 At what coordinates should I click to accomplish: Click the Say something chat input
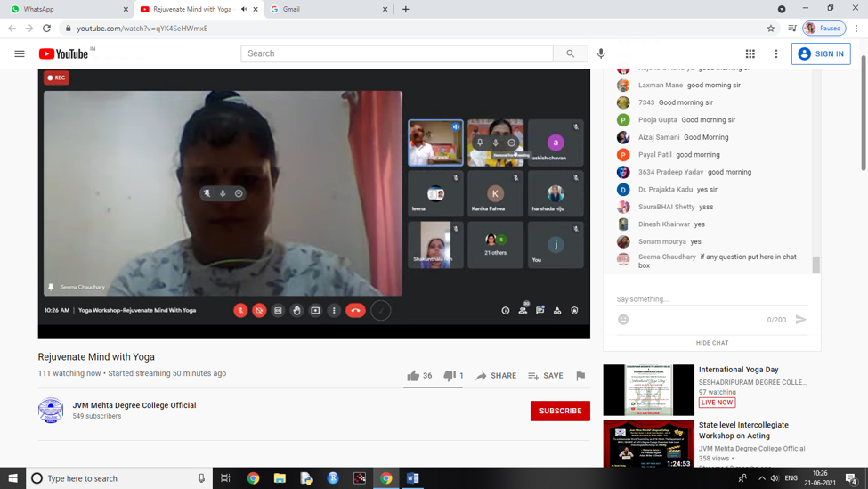pos(712,299)
